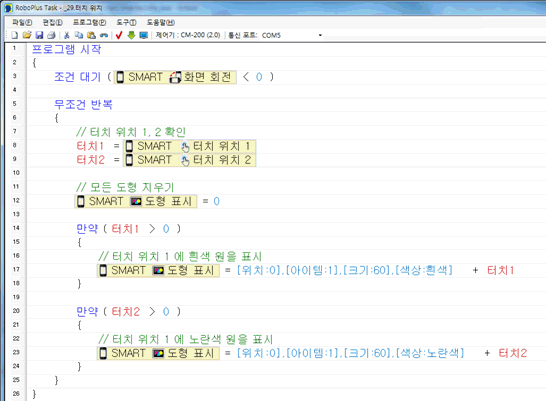Click shape display icon on line 23
The width and height of the screenshot is (546, 401).
(x=158, y=353)
